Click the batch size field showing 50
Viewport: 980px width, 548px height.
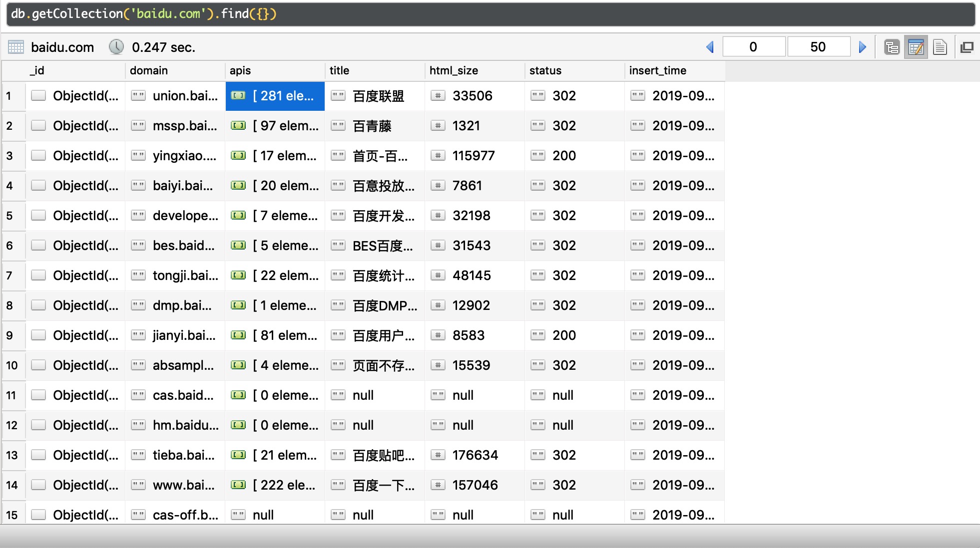(818, 47)
